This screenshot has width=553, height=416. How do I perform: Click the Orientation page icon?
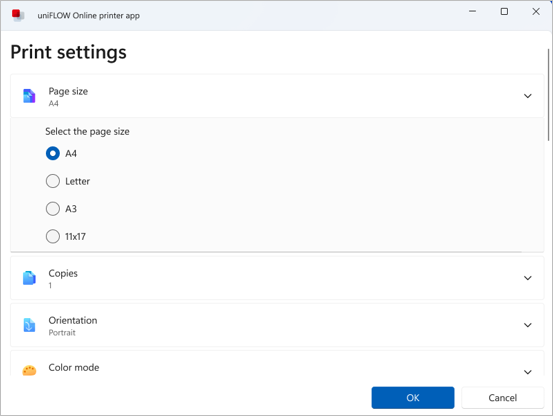(x=29, y=325)
